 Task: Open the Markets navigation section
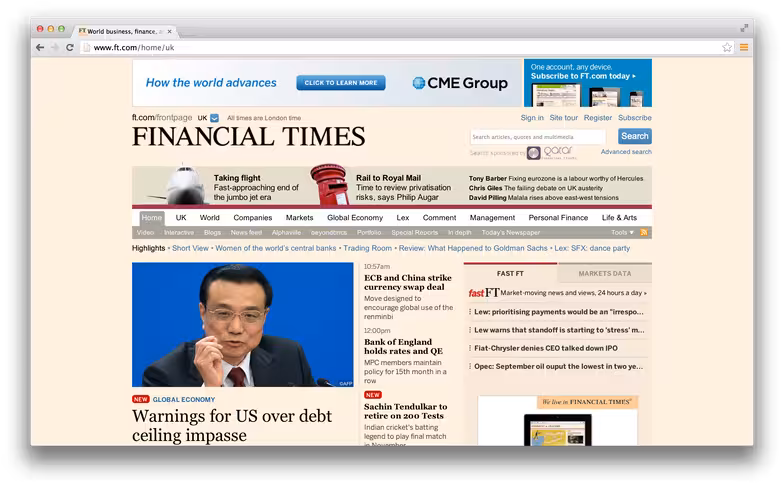[x=300, y=218]
